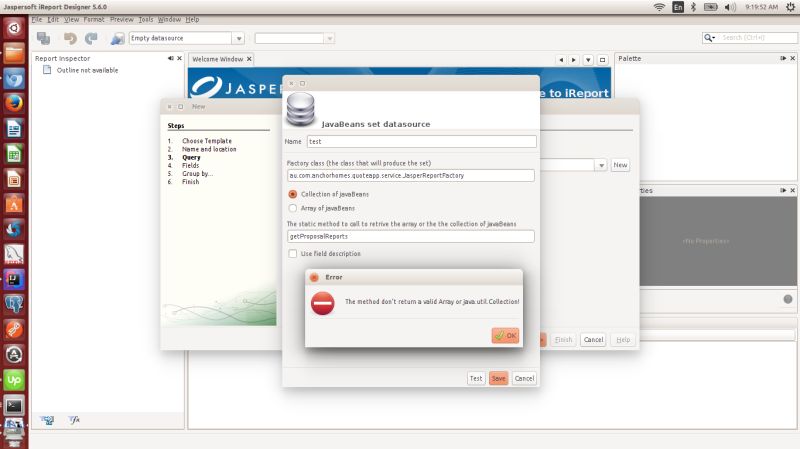The height and width of the screenshot is (449, 800).
Task: Open Firefox from the Ubuntu launcher
Action: coord(14,104)
